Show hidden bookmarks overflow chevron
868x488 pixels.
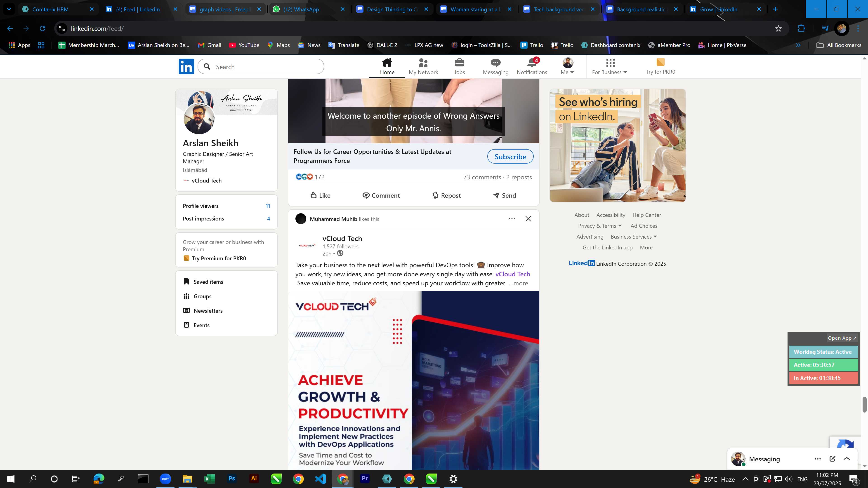click(x=798, y=45)
